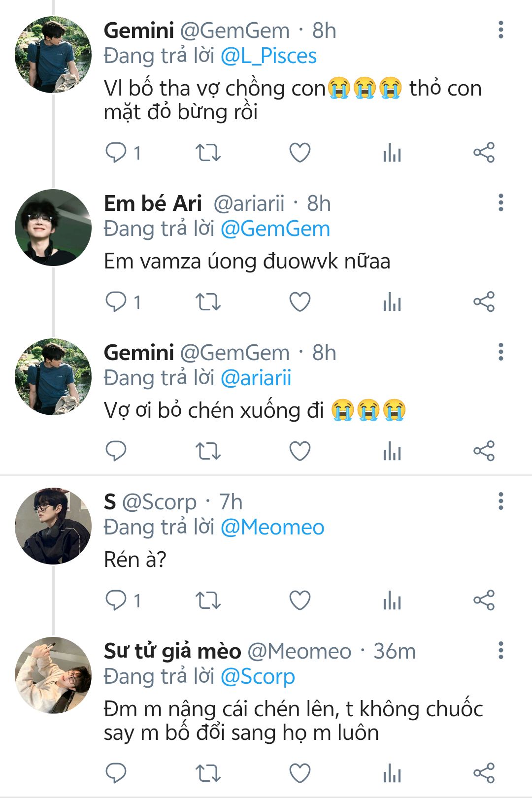The height and width of the screenshot is (798, 532).
Task: Like S's "Rén à?" tweet
Action: click(299, 600)
